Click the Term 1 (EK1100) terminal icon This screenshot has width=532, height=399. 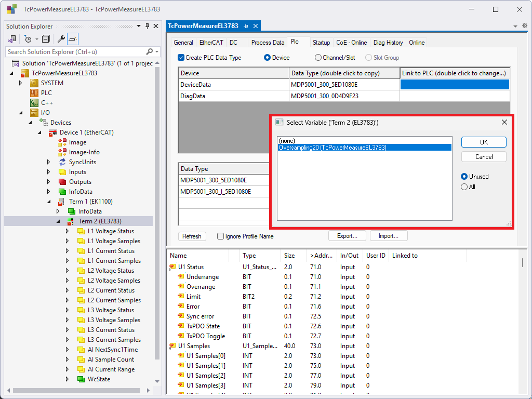(61, 202)
